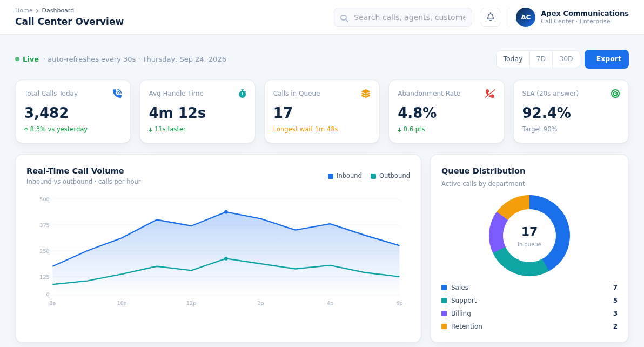This screenshot has width=644, height=347.
Task: Click the missed-call icon on Abandonment Rate
Action: (490, 94)
